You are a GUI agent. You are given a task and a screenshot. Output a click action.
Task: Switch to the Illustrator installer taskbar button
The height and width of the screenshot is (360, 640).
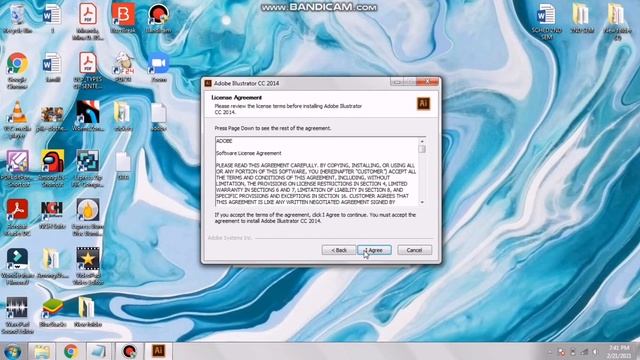(x=158, y=351)
